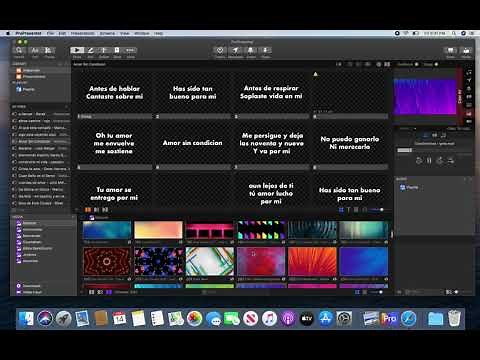
Task: Open the Props panel icon
Action: coord(251,50)
